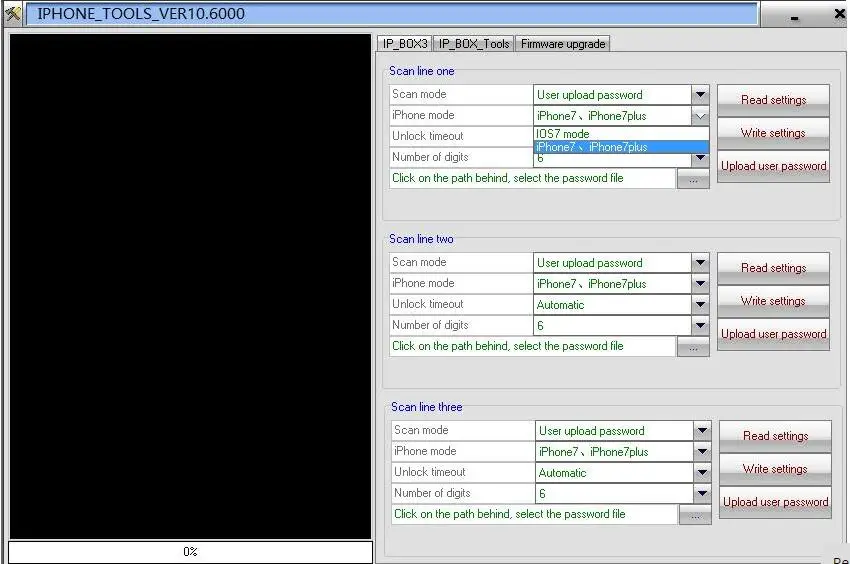The image size is (850, 564).
Task: Click the black log output area
Action: (190, 286)
